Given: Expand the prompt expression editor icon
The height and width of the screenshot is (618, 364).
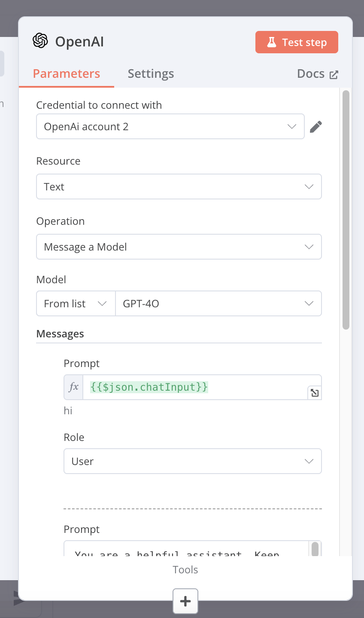Looking at the screenshot, I should click(315, 393).
